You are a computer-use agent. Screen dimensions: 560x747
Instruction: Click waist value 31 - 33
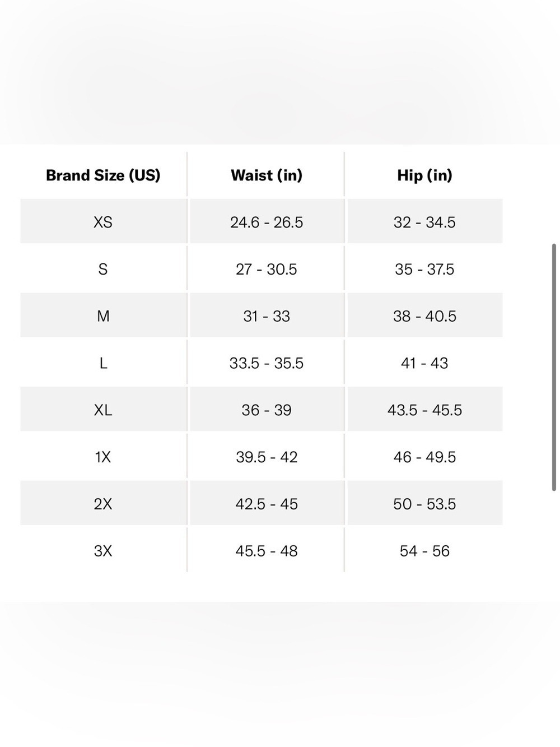pos(267,317)
